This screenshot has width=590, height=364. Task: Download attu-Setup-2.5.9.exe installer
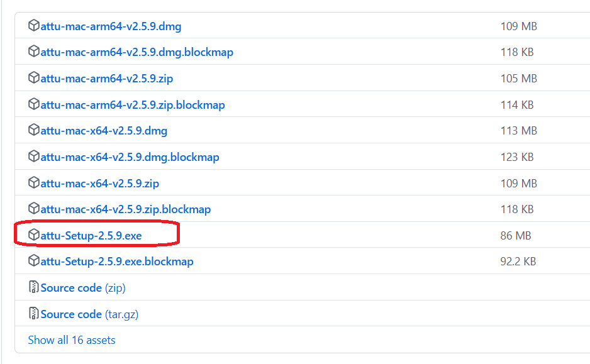91,236
